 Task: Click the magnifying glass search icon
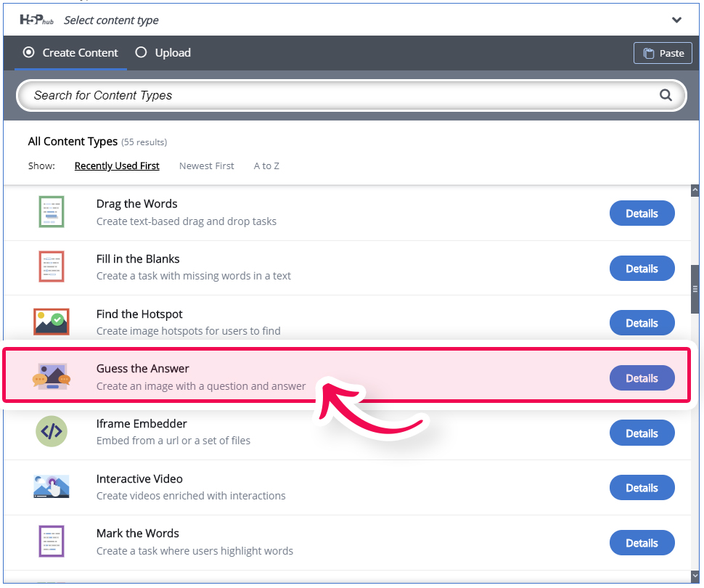666,95
